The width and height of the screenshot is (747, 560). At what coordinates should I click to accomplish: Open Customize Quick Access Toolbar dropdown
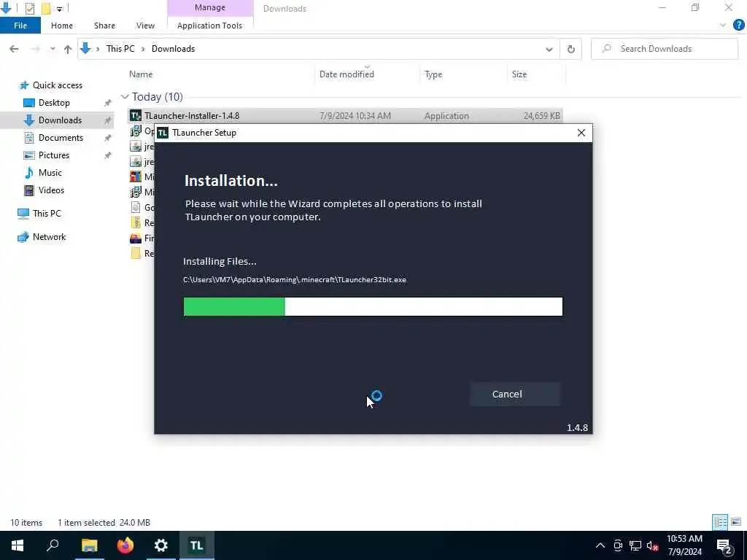point(60,9)
